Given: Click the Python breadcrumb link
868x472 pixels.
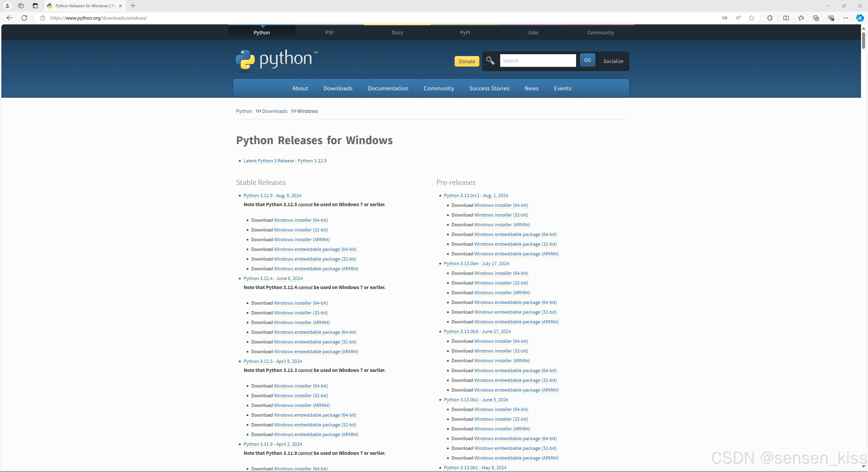Looking at the screenshot, I should (244, 111).
